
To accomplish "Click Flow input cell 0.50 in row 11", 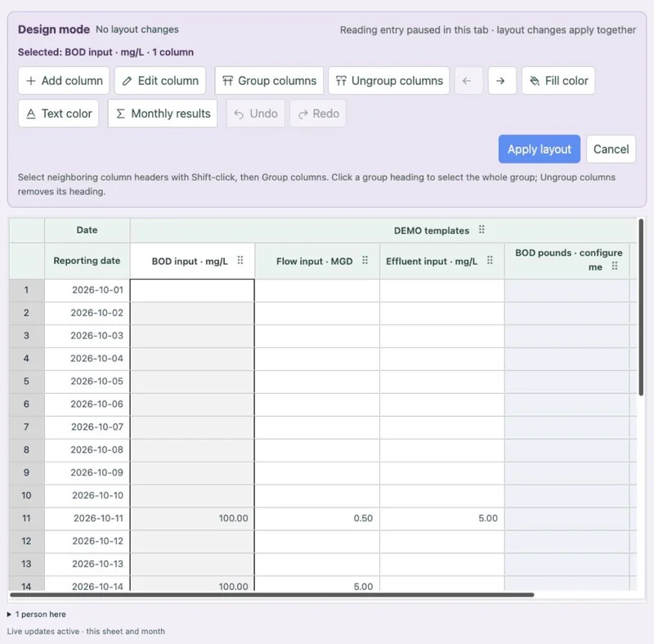I will coord(317,518).
